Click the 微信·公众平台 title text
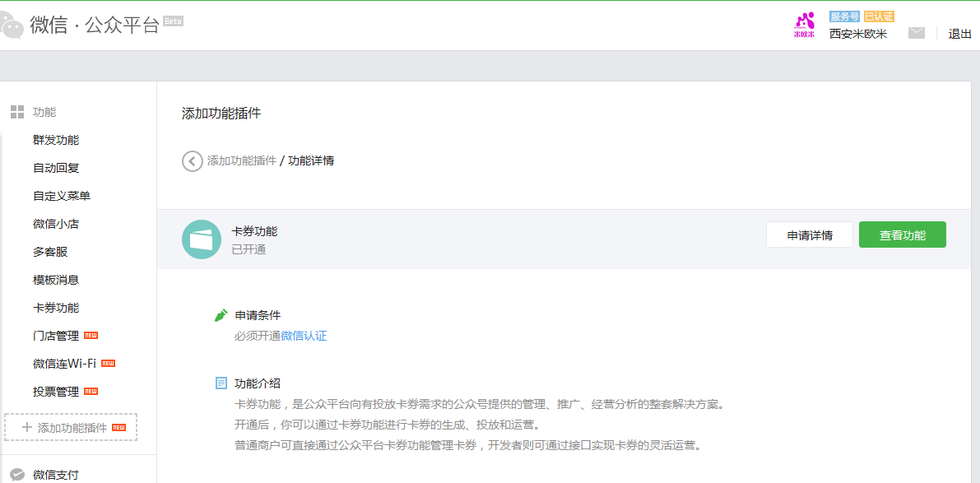 click(x=95, y=26)
